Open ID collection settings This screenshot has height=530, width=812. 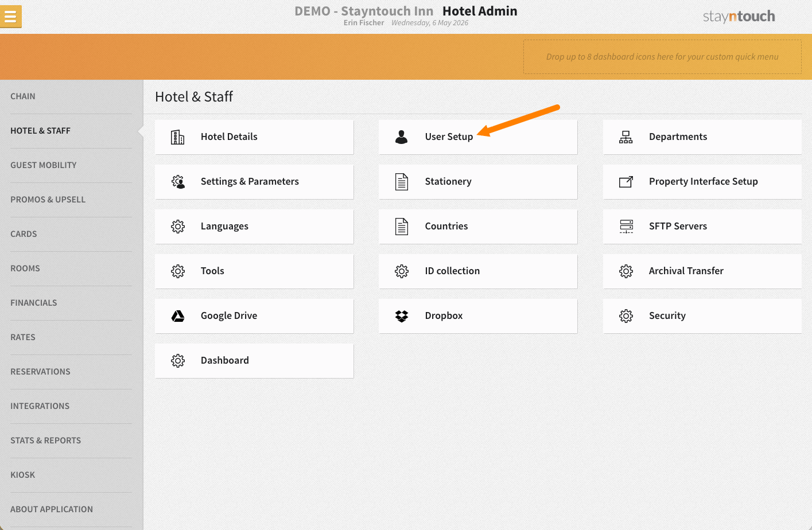[x=478, y=271]
